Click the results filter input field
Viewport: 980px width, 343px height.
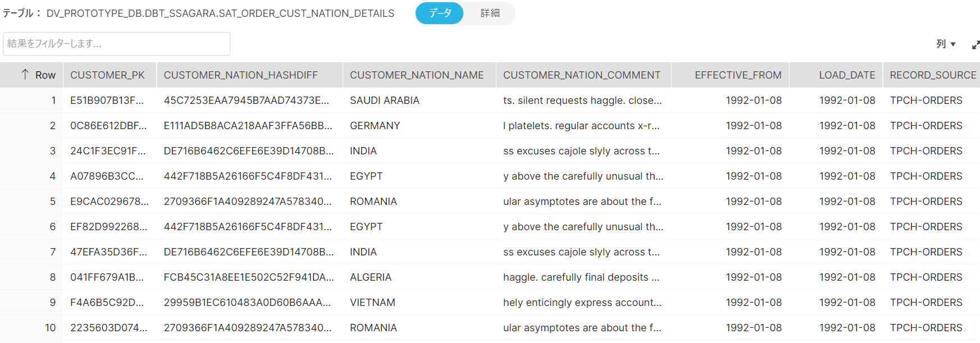[116, 44]
